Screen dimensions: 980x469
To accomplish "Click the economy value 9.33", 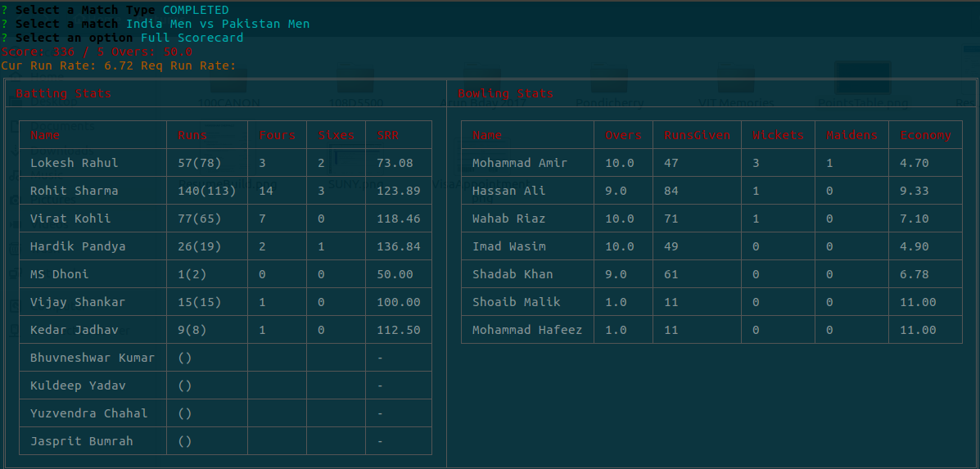I will pyautogui.click(x=915, y=191).
